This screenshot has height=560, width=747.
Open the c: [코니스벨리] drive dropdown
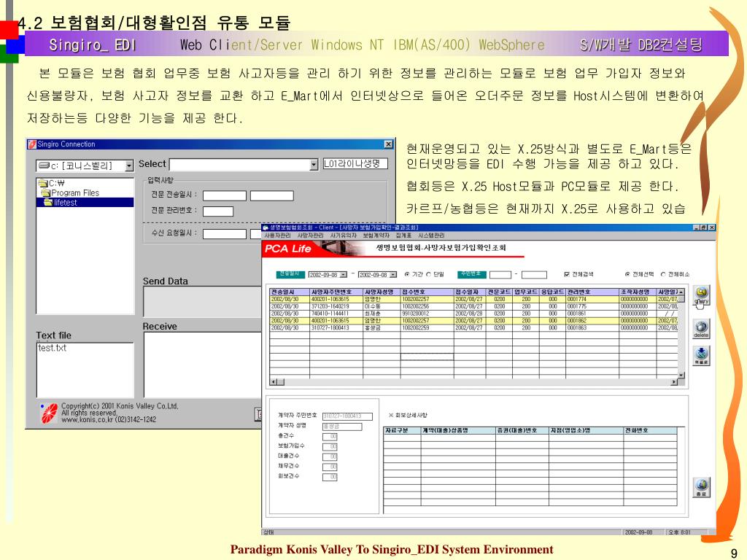tap(129, 166)
